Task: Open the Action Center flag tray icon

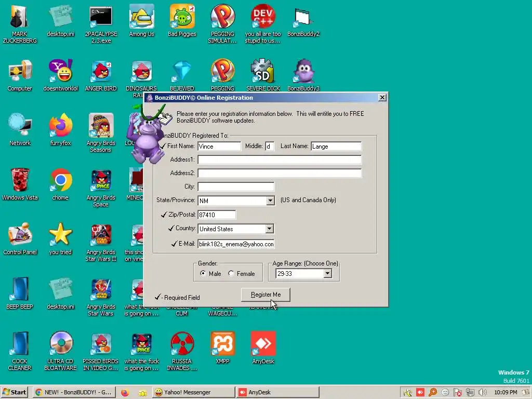Action: pos(457,393)
